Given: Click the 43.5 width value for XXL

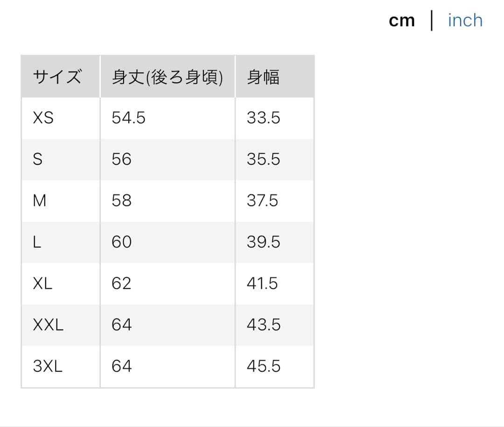Looking at the screenshot, I should (x=264, y=325).
